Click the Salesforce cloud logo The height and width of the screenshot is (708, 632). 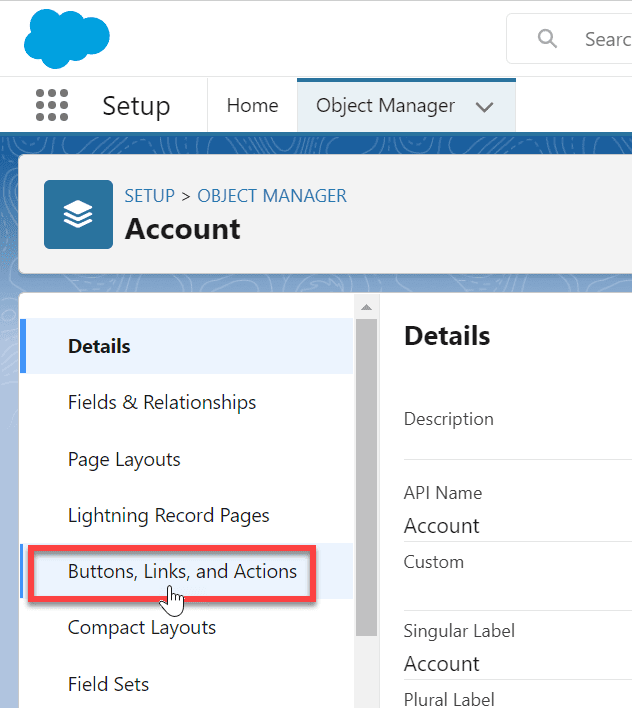pyautogui.click(x=67, y=39)
